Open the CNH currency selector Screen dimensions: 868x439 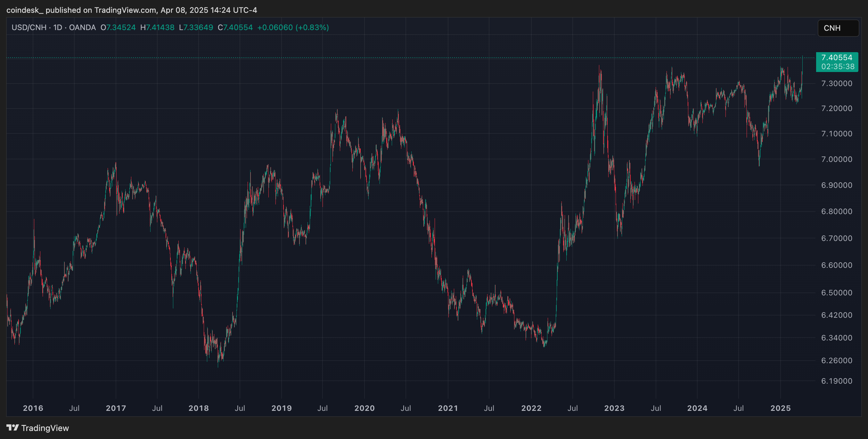(838, 28)
